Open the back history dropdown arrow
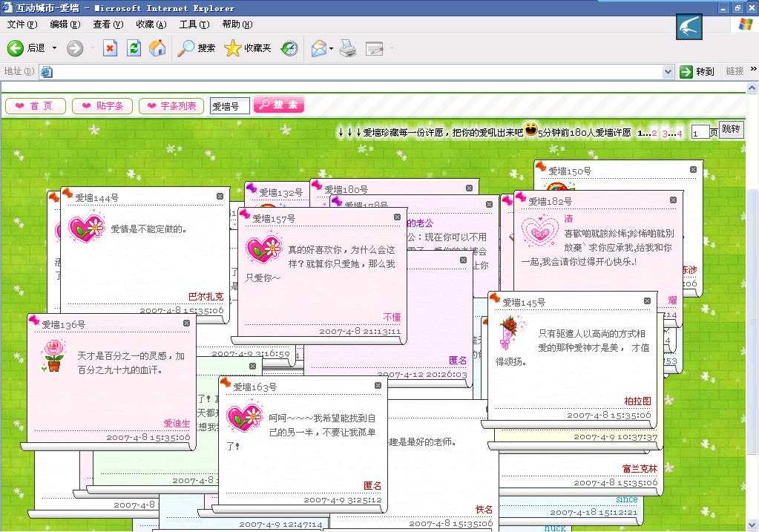 (54, 48)
